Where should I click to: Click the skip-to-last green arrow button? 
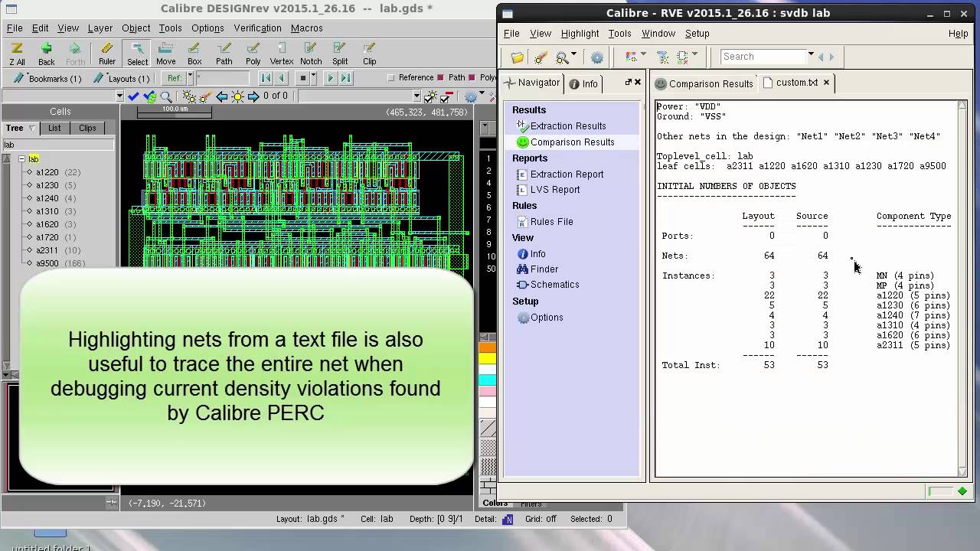point(345,78)
